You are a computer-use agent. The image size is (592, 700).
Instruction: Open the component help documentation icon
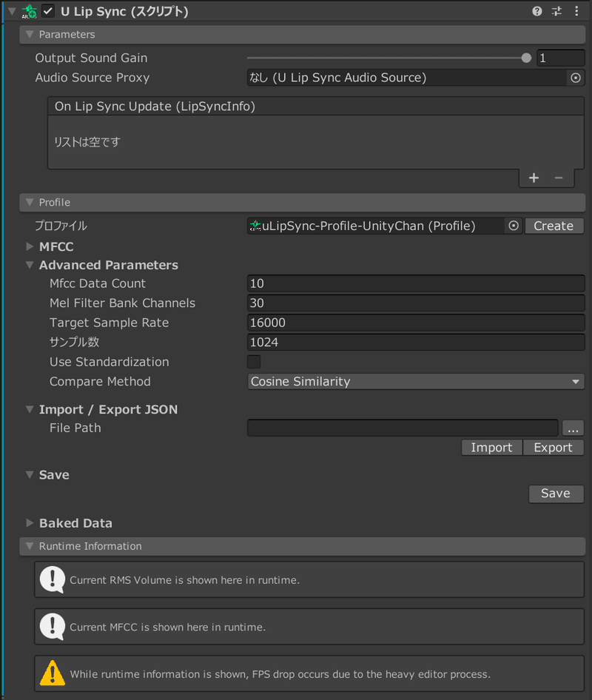click(536, 11)
